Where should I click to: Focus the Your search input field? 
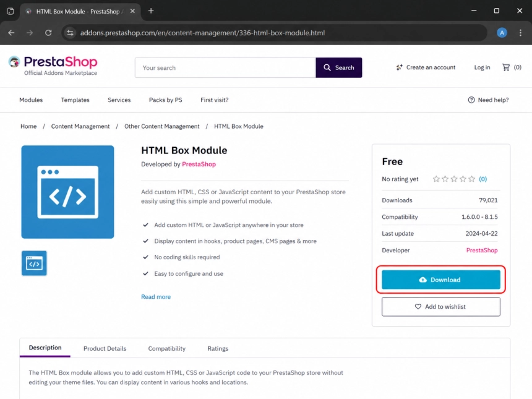point(225,67)
